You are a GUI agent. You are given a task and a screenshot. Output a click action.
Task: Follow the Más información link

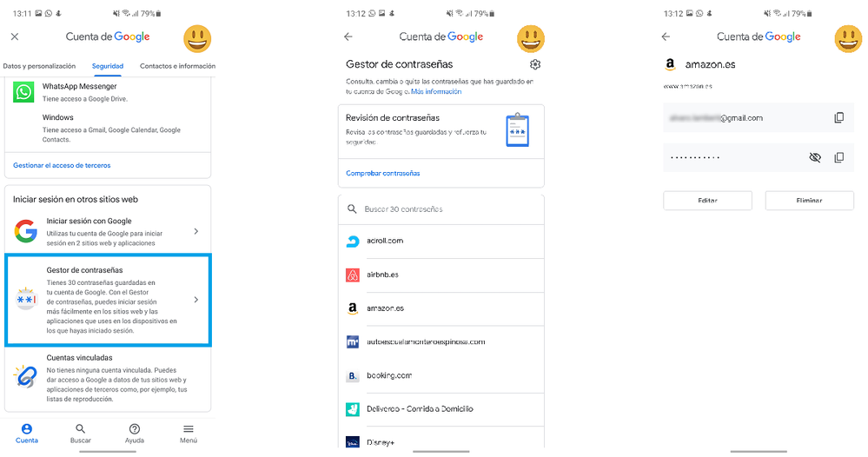(436, 92)
